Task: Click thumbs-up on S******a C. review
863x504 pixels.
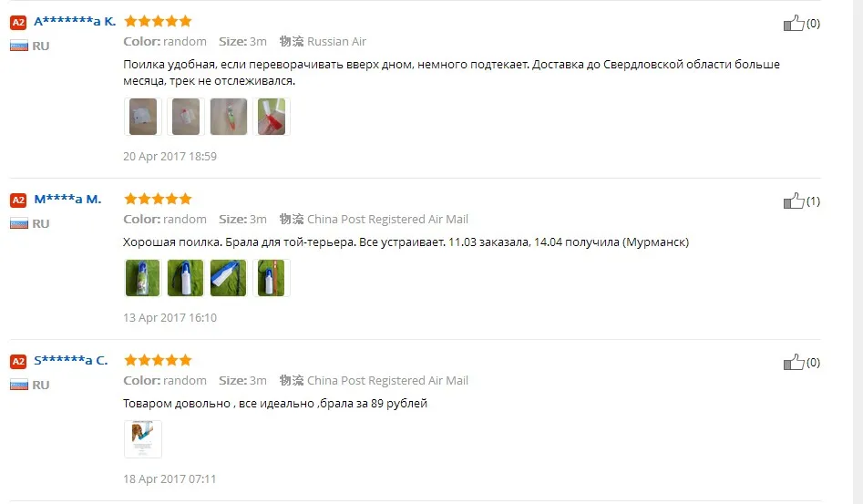Action: pyautogui.click(x=794, y=362)
